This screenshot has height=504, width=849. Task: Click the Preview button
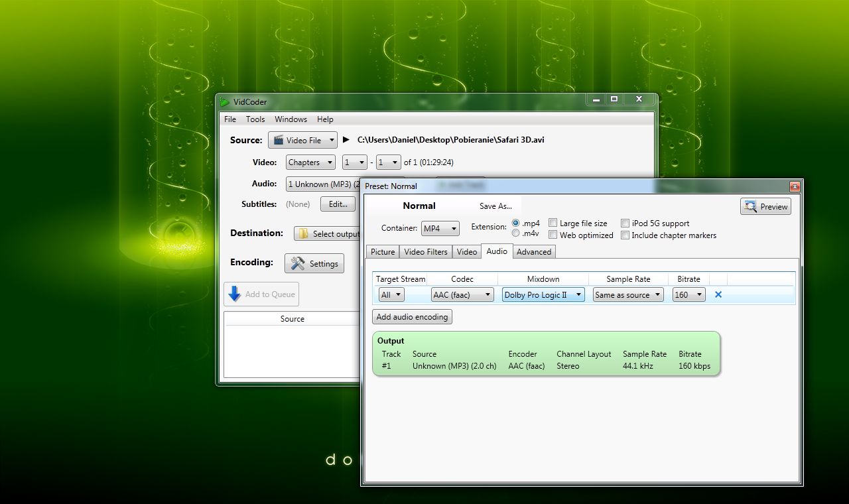tap(765, 206)
